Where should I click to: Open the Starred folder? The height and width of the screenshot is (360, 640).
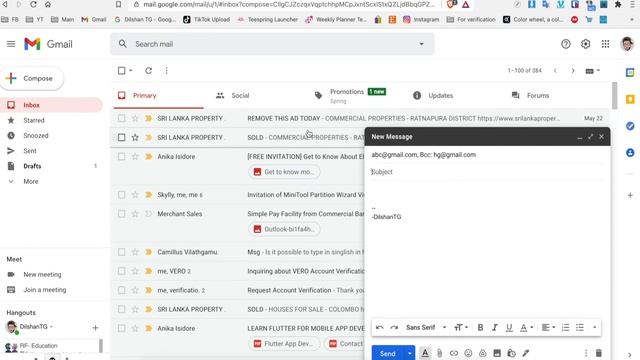tap(34, 120)
